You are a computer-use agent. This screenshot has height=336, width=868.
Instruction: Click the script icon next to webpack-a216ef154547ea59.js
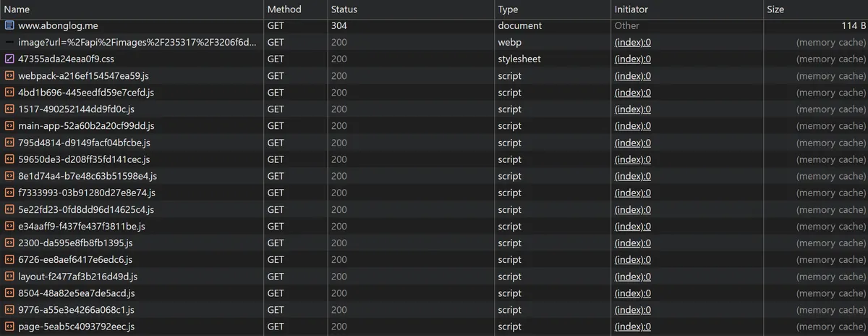click(x=9, y=75)
